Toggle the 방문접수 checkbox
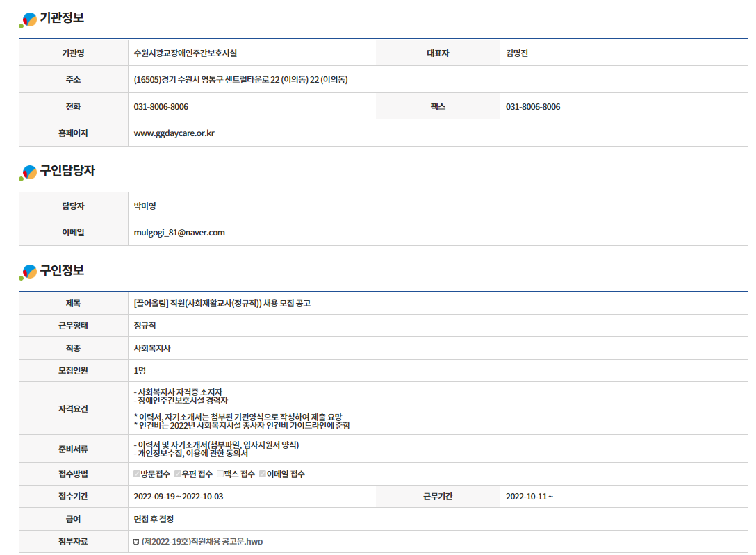This screenshot has height=555, width=756. 136,474
